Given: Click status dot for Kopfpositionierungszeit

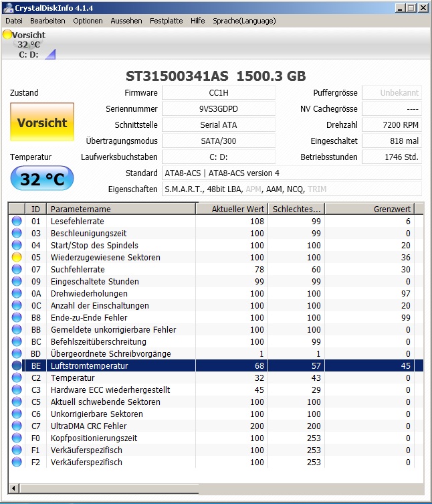Looking at the screenshot, I should tap(17, 438).
